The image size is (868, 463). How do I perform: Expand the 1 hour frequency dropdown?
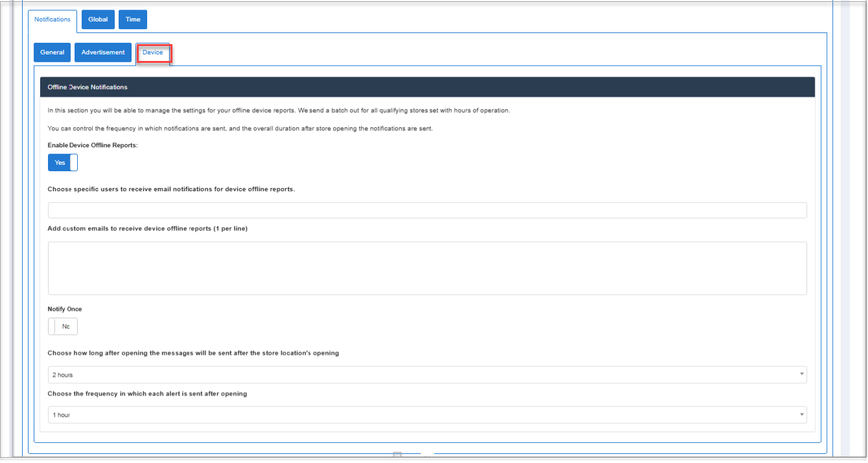pyautogui.click(x=427, y=415)
